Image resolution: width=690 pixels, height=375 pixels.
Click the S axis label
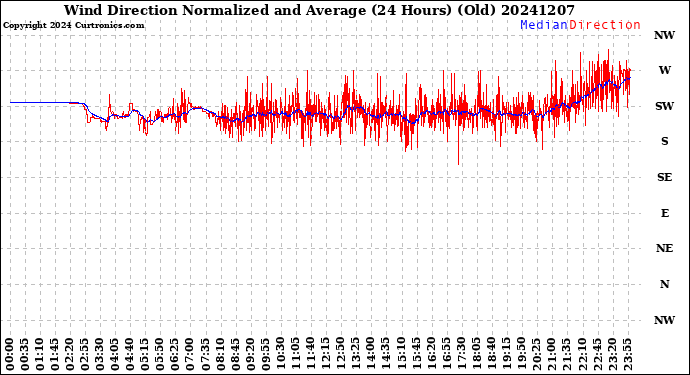point(664,141)
